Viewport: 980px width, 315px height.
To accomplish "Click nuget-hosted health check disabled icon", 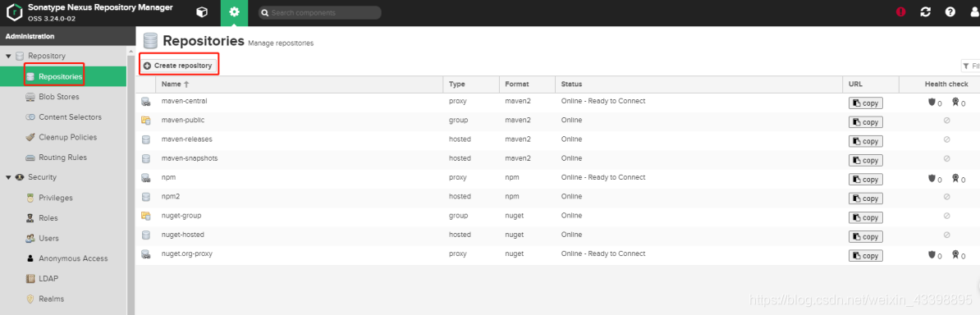I will [x=946, y=235].
